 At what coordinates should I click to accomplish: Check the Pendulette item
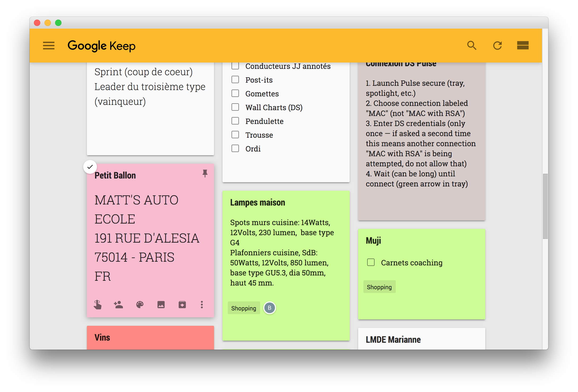[x=235, y=121]
